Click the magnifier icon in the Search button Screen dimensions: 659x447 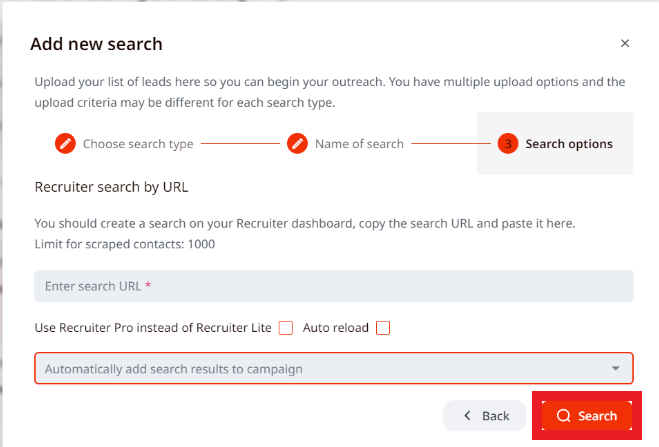pos(564,416)
